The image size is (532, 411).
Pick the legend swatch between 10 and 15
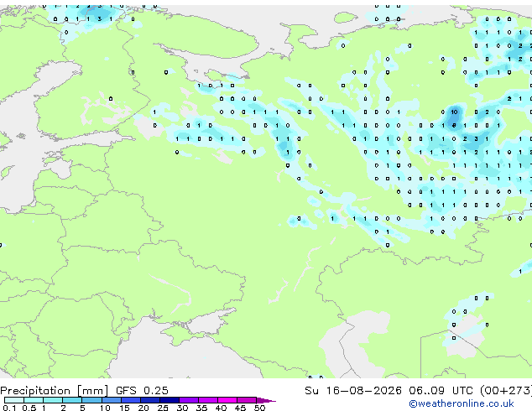pos(111,400)
